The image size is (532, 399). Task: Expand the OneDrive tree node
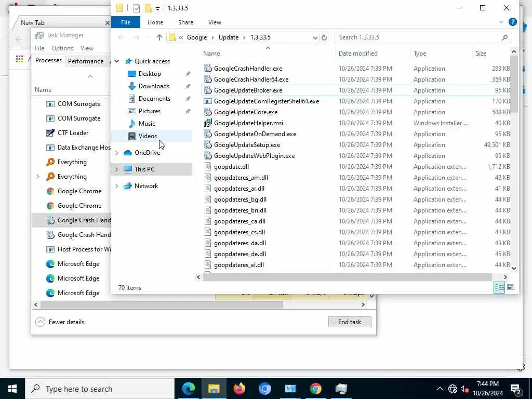tap(117, 153)
